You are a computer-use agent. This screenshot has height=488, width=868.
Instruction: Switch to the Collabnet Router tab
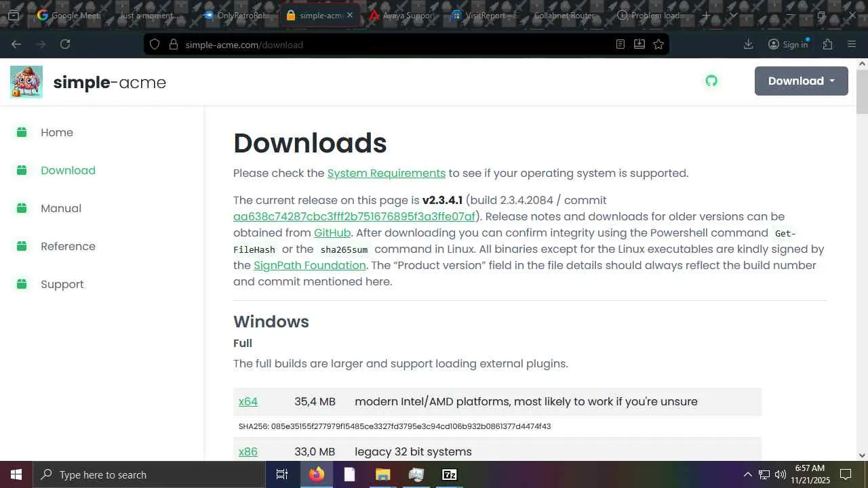(567, 15)
